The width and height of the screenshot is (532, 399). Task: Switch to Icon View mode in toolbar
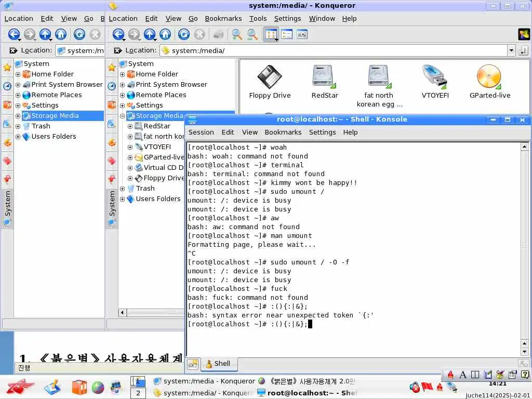coord(271,34)
